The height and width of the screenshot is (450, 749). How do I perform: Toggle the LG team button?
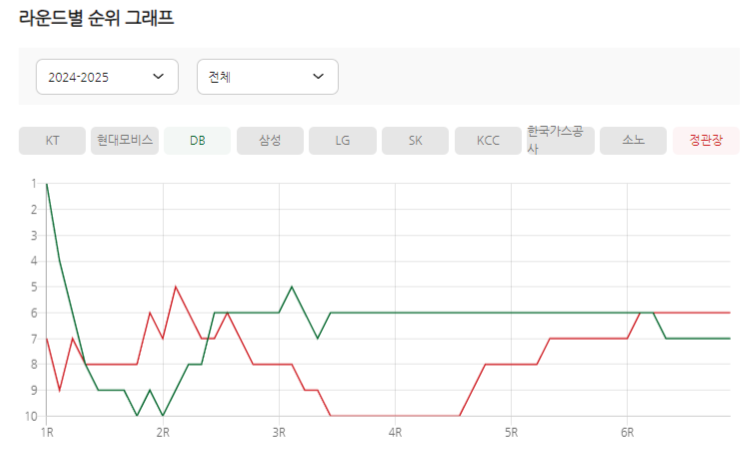[342, 141]
